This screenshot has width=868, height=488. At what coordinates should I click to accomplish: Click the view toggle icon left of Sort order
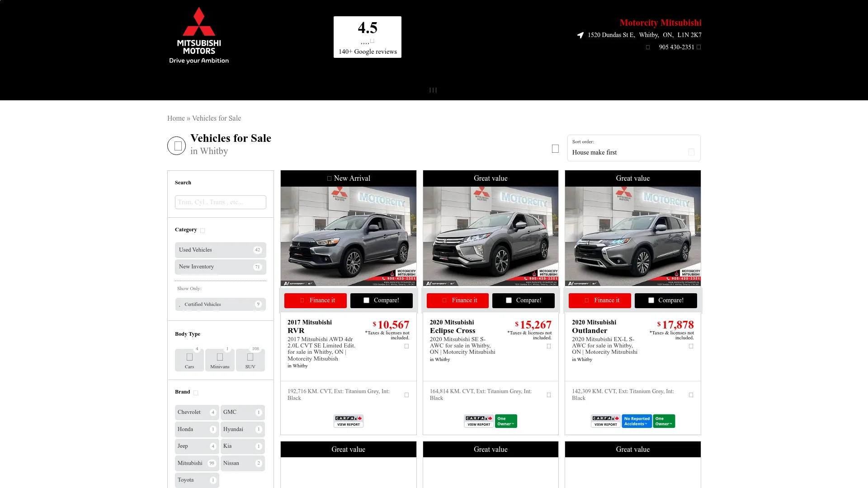555,149
